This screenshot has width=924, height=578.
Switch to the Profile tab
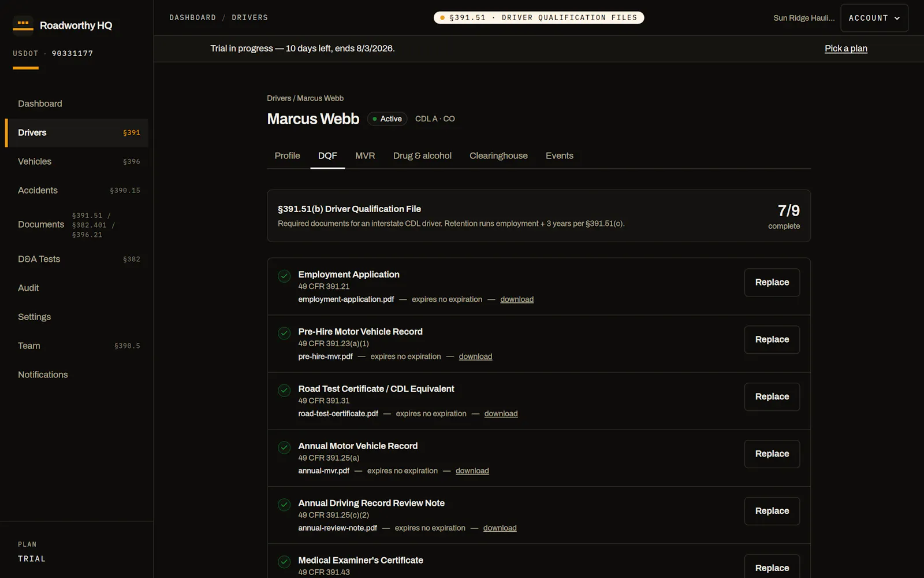click(287, 156)
